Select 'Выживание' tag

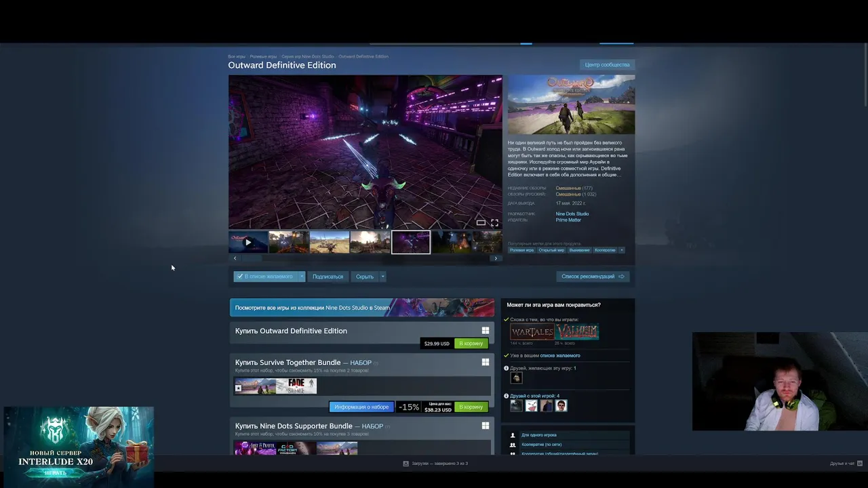[x=579, y=250]
